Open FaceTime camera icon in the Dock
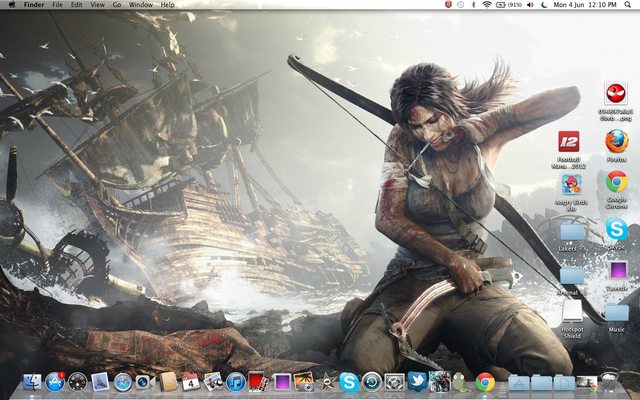The height and width of the screenshot is (400, 640). [x=145, y=382]
